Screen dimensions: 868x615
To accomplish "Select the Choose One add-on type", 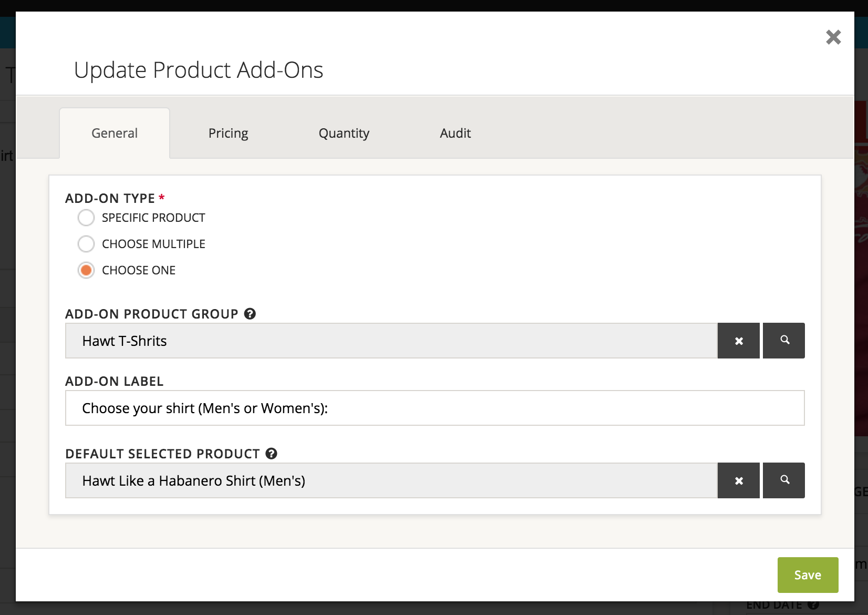I will coord(86,270).
